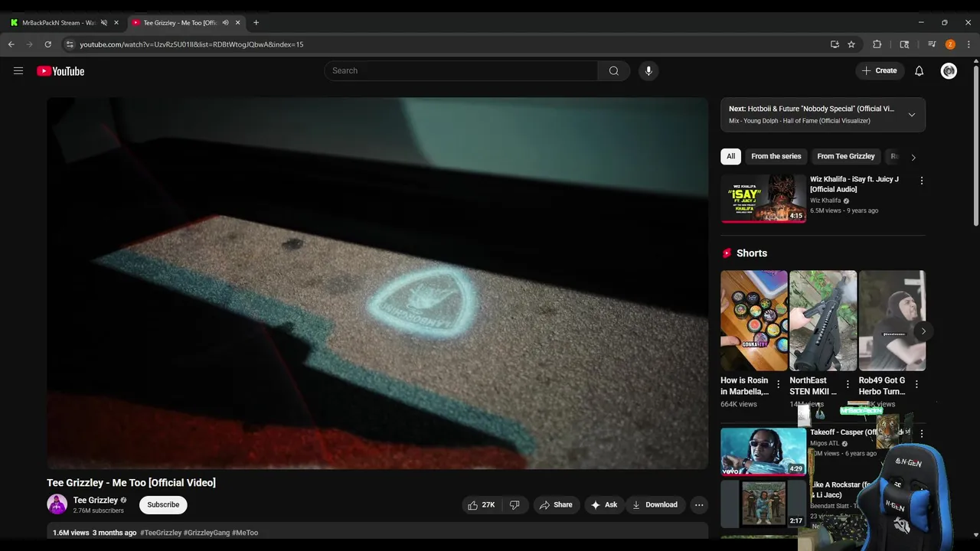Open options for Rob49 Got G Herbo short

pyautogui.click(x=916, y=384)
